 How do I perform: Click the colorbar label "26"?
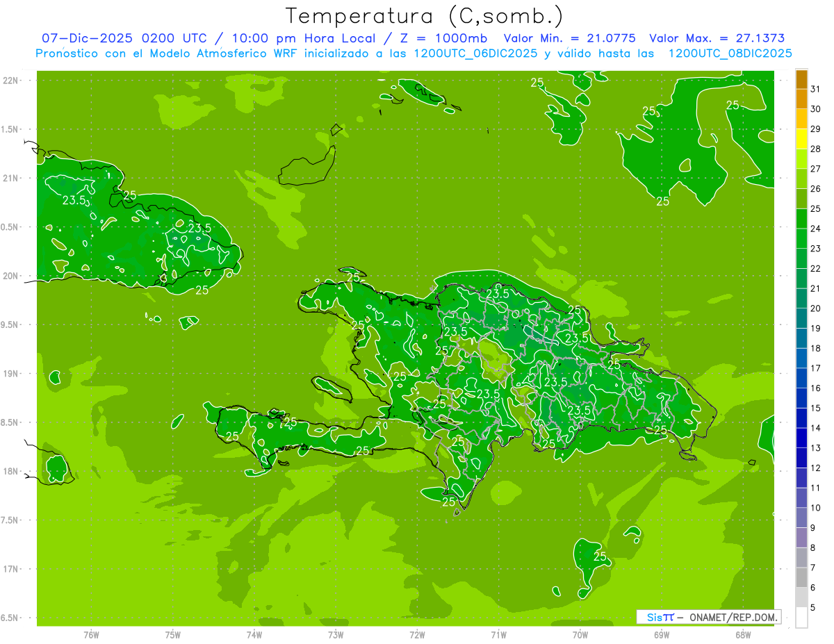click(815, 189)
